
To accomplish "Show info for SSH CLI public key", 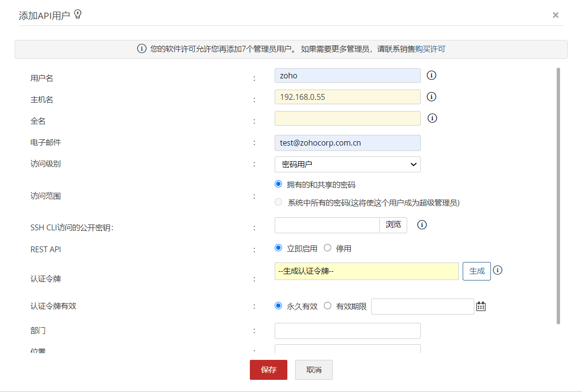I will 422,225.
